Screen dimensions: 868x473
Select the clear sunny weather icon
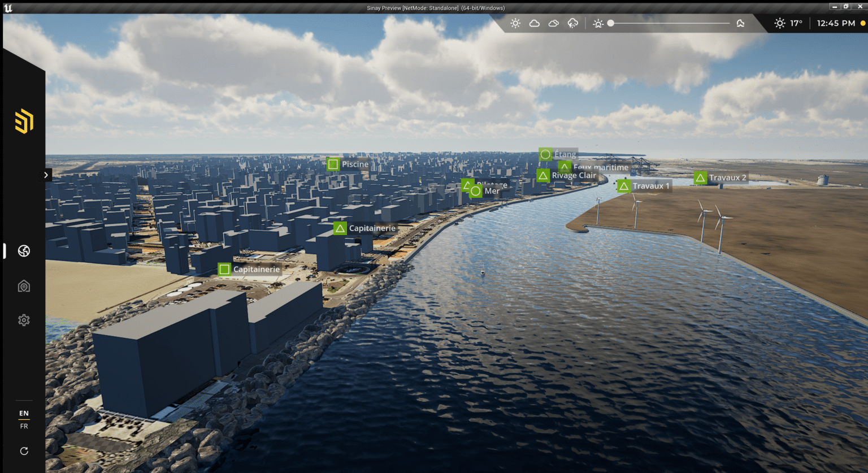coord(515,23)
